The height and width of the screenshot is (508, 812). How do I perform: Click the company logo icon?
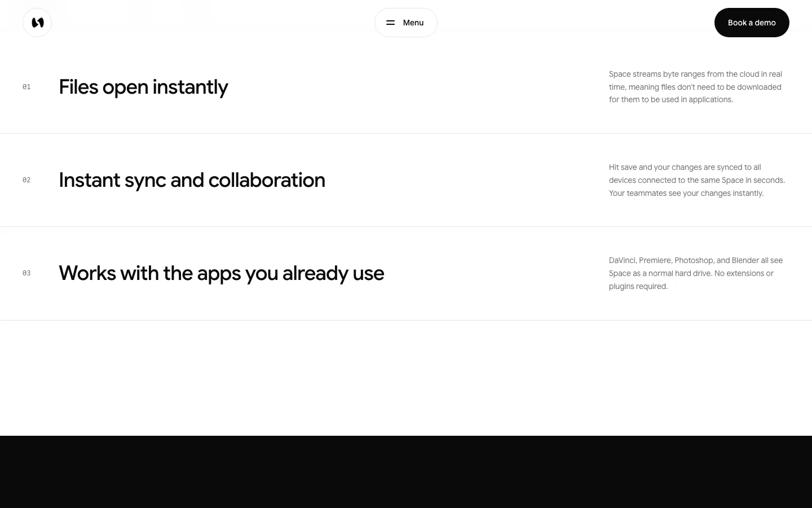coord(37,23)
